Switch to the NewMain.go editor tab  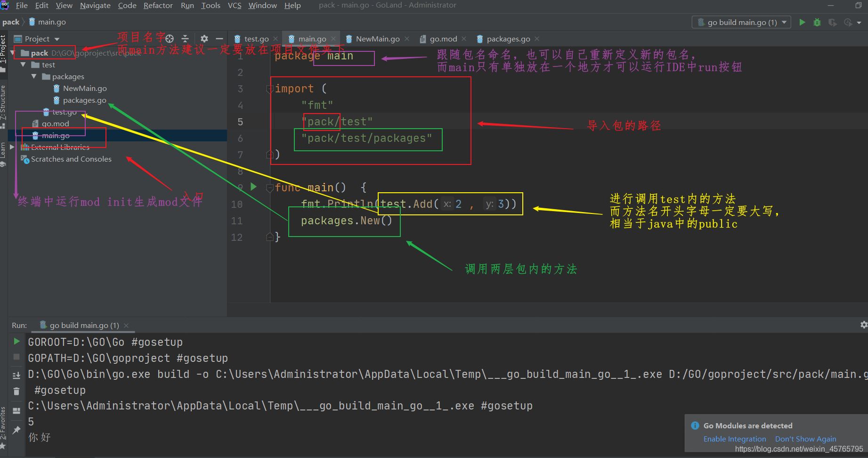pyautogui.click(x=377, y=39)
